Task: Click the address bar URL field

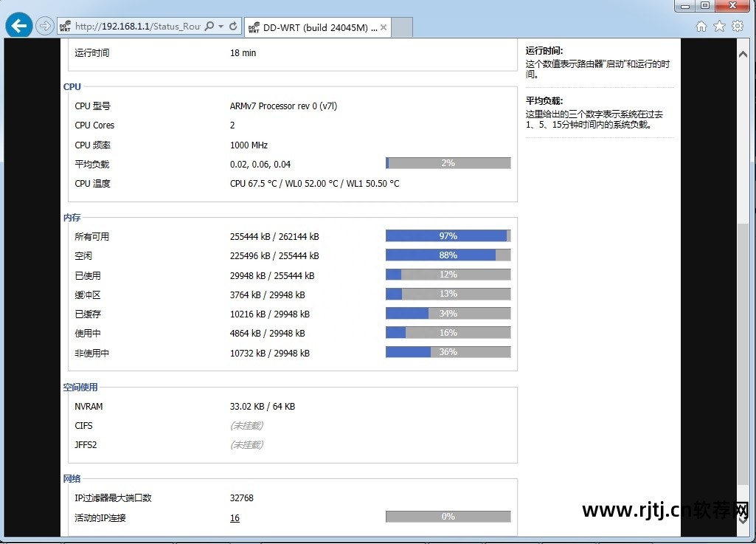Action: coord(137,27)
